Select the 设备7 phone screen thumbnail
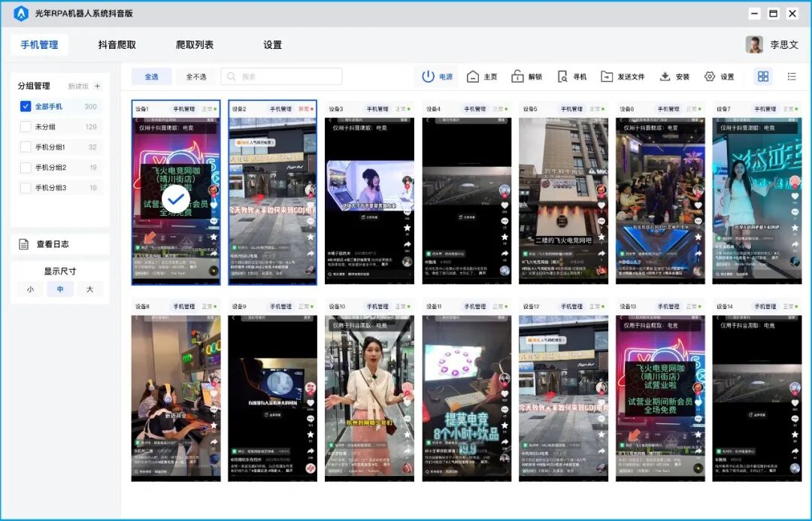Image resolution: width=812 pixels, height=521 pixels. [757, 201]
